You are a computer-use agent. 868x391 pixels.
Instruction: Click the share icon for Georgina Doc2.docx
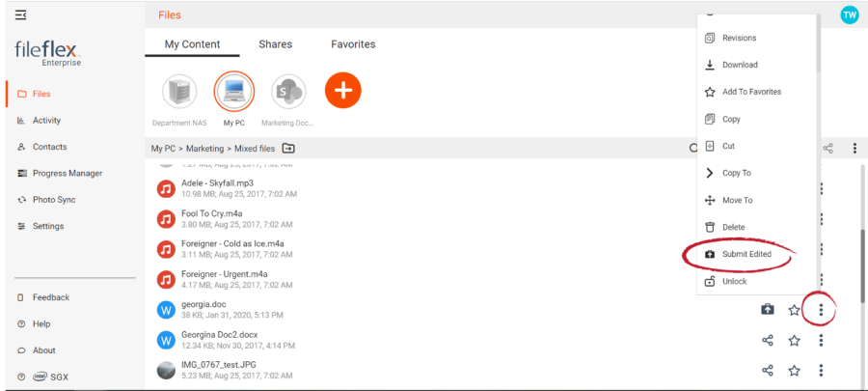(768, 341)
